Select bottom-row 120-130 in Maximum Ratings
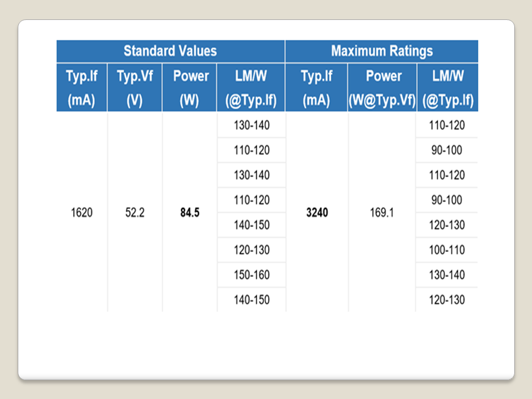This screenshot has height=399, width=532. pyautogui.click(x=447, y=300)
